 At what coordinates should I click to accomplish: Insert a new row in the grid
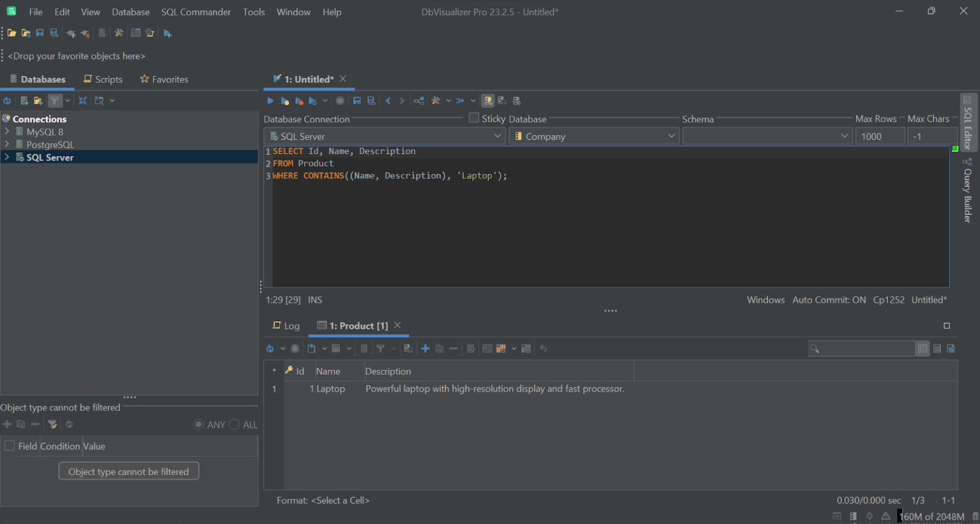[x=425, y=349]
